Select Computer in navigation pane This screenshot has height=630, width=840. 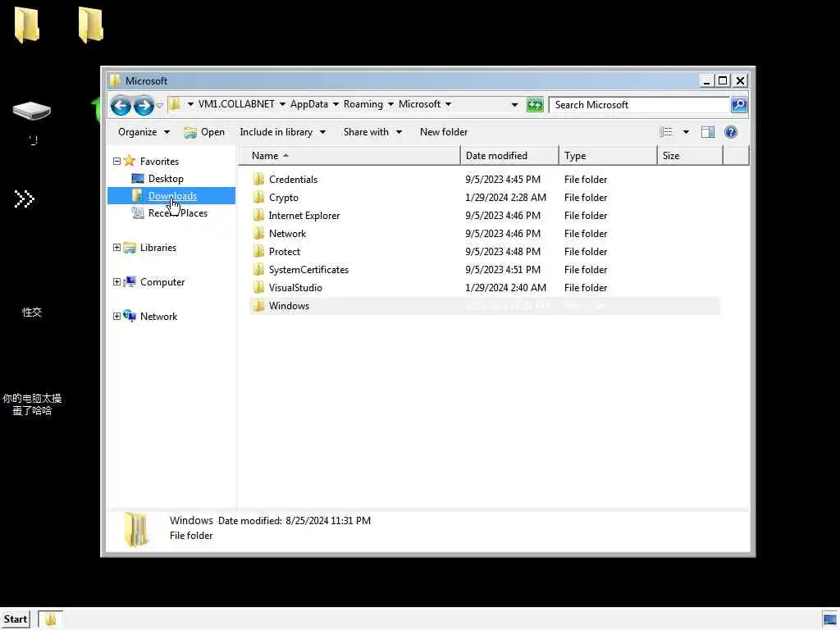click(162, 282)
